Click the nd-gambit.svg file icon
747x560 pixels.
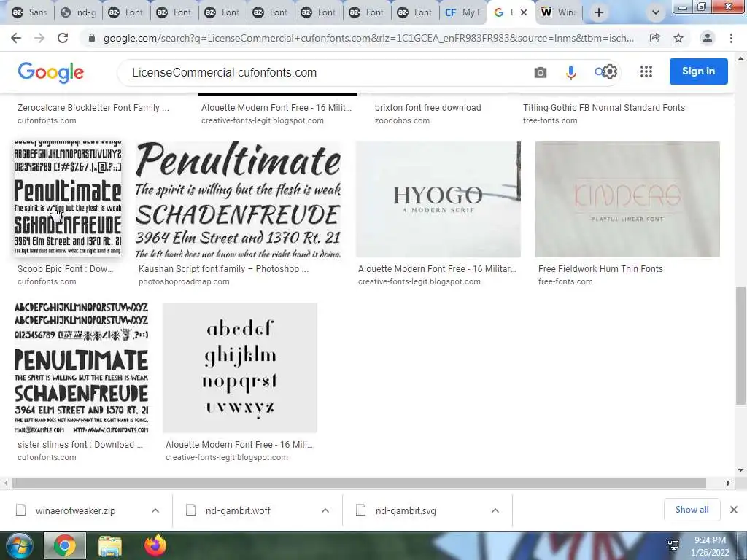pyautogui.click(x=360, y=510)
